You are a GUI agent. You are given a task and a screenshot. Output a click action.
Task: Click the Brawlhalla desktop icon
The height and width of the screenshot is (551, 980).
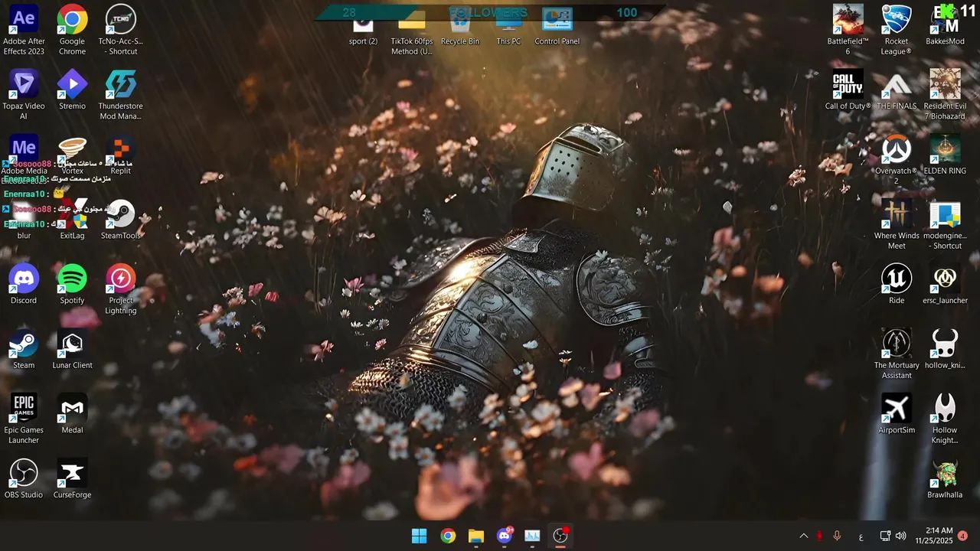(945, 480)
